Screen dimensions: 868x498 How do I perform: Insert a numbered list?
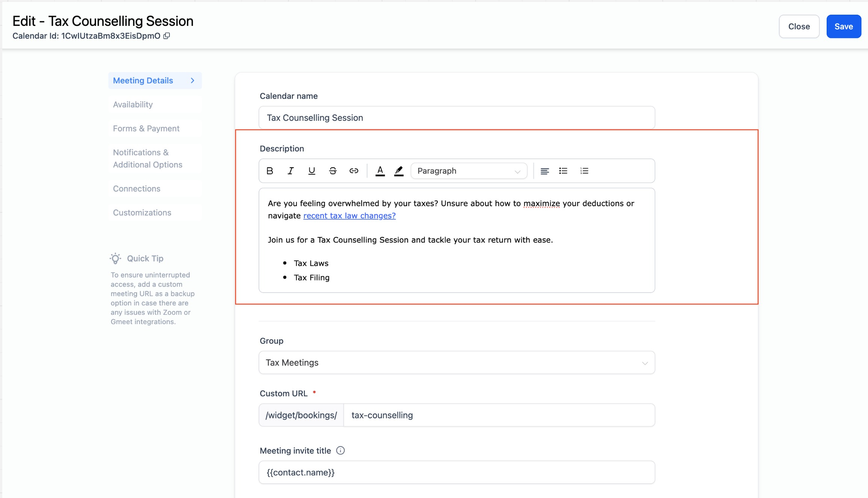[584, 171]
